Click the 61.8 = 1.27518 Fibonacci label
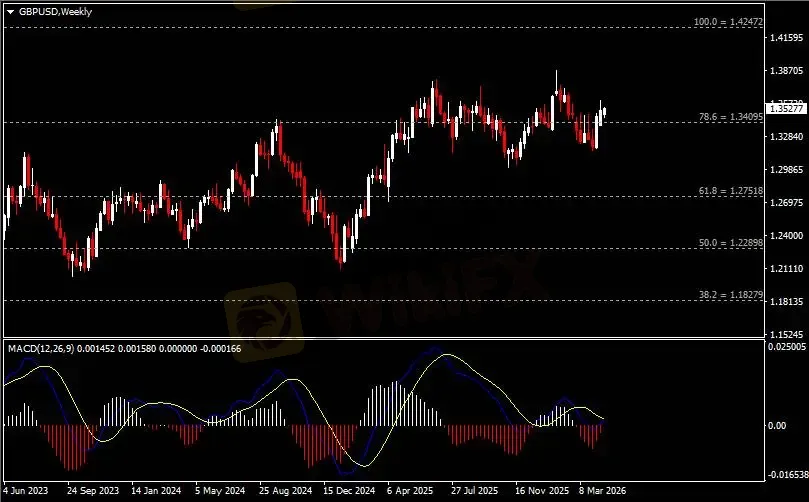This screenshot has width=809, height=502. coord(731,190)
